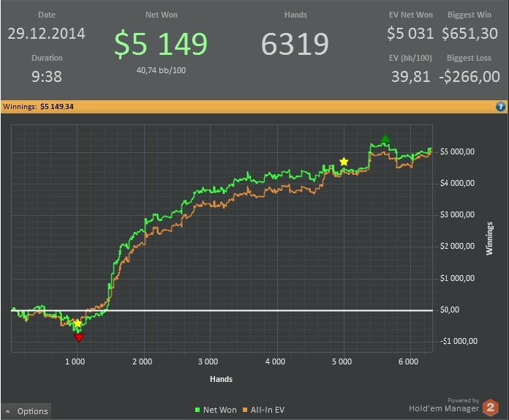This screenshot has height=420, width=509.
Task: Click the -$1 000,00 axis label
Action: click(459, 341)
